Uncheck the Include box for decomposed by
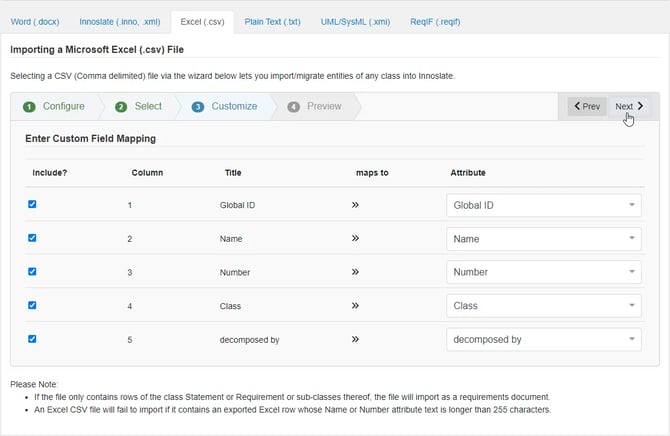This screenshot has width=670, height=436. click(x=32, y=339)
